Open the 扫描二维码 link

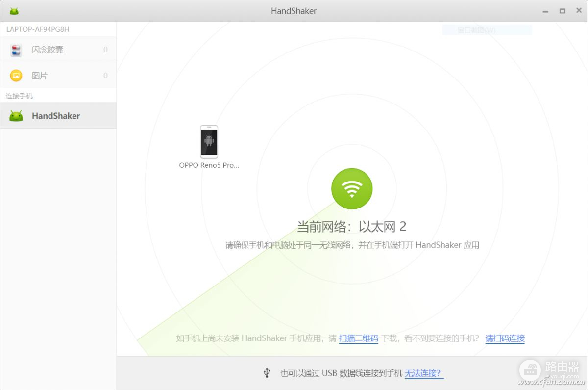[358, 338]
